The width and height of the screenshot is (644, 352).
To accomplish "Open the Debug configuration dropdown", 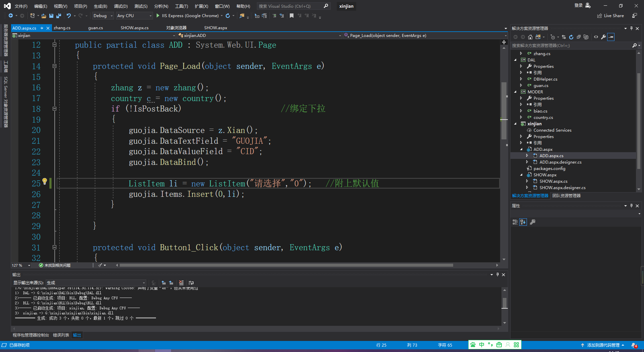I will tap(103, 16).
